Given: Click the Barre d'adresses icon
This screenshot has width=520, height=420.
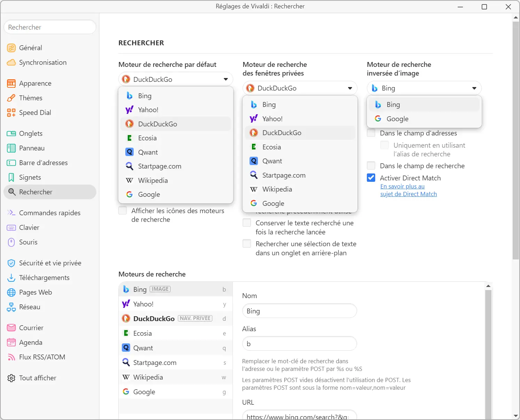Looking at the screenshot, I should click(x=11, y=163).
